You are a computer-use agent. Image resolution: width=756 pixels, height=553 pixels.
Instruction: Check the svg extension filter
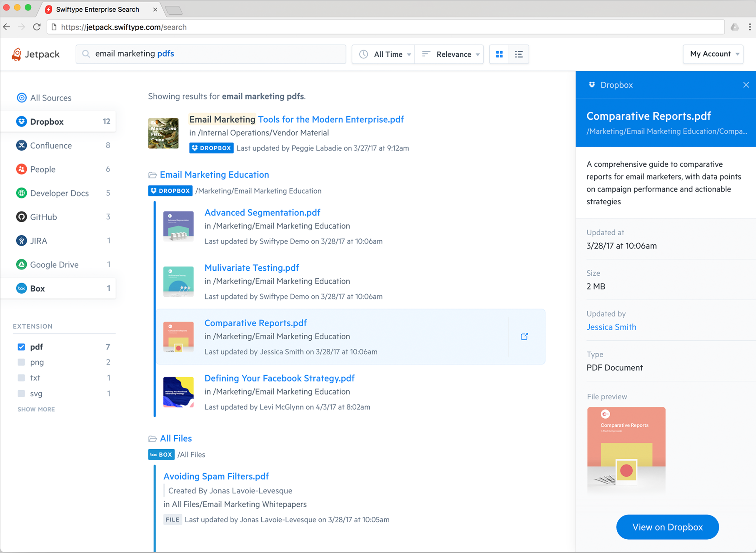[x=21, y=393]
